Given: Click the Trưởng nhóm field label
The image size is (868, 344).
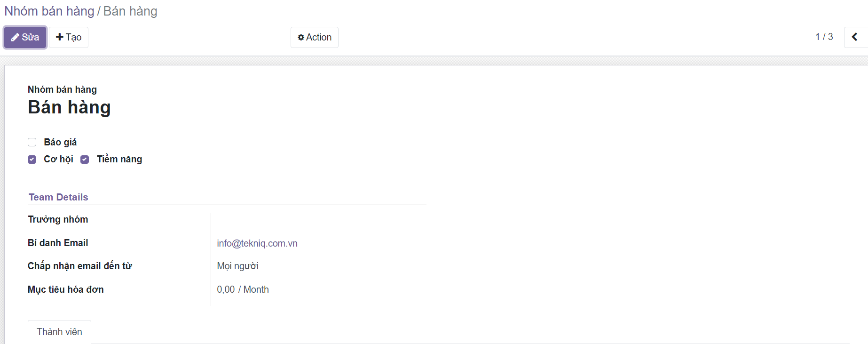Looking at the screenshot, I should pos(58,219).
